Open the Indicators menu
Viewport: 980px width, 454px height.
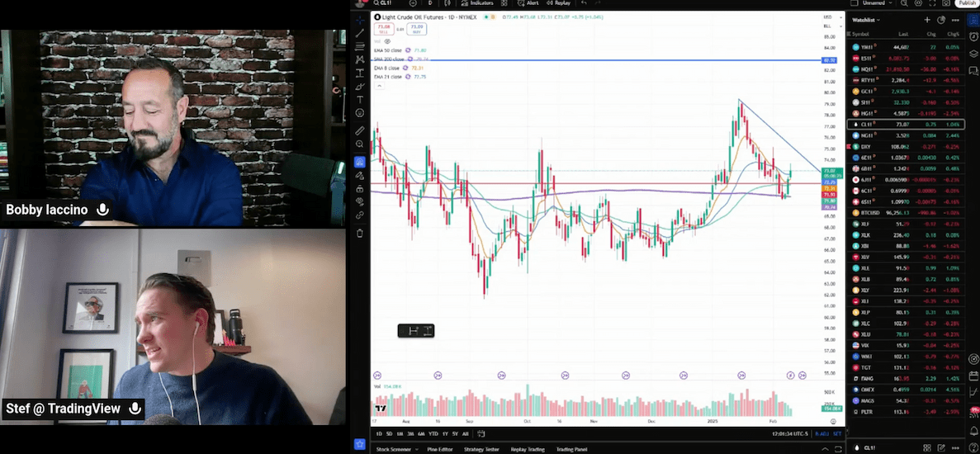tap(477, 3)
